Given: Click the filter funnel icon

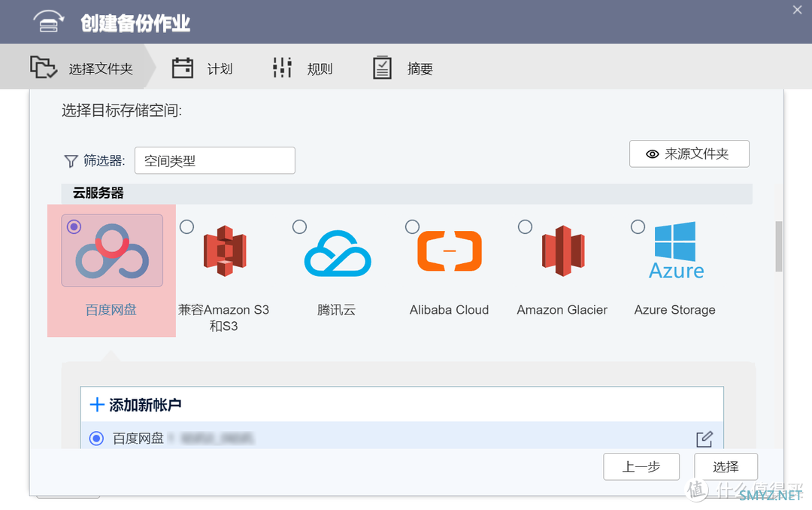Looking at the screenshot, I should tap(71, 161).
